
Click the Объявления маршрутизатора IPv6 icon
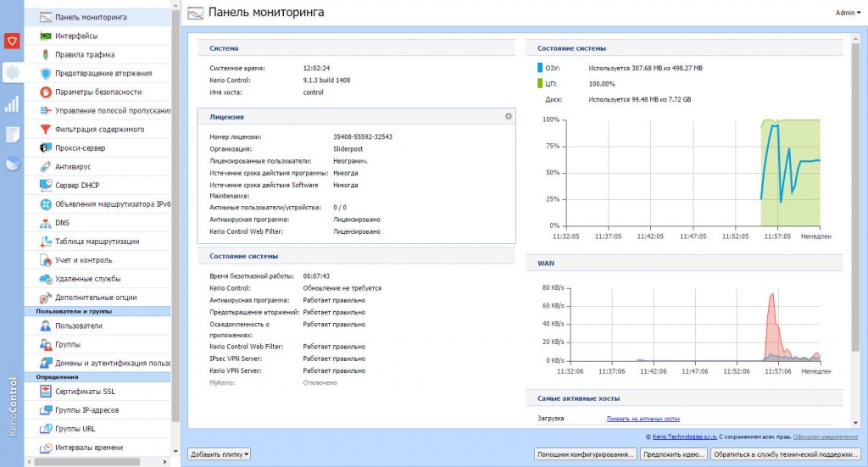pos(46,204)
